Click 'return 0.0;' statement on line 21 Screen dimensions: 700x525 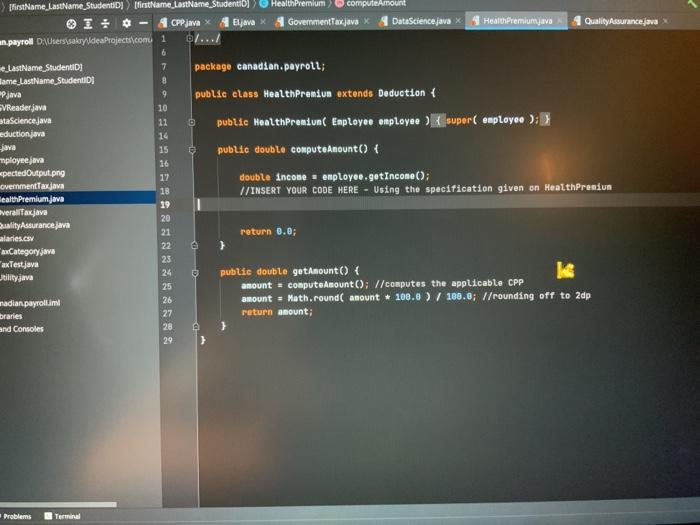pos(268,231)
